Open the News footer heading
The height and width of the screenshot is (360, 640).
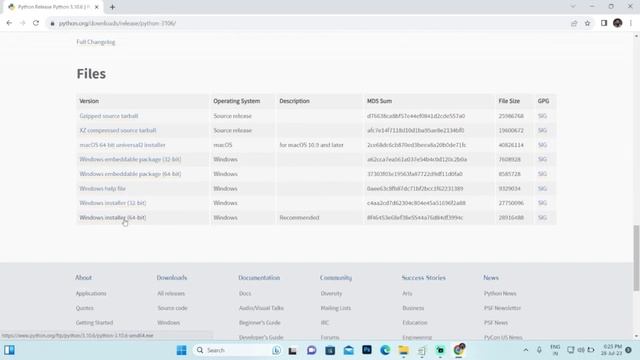[x=491, y=278]
